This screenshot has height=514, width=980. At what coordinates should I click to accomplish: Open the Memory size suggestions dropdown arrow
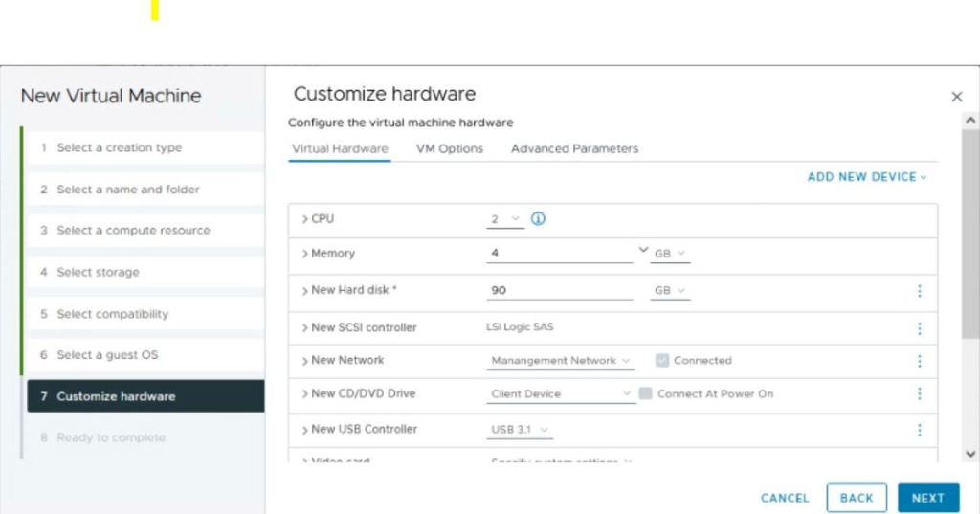click(x=643, y=250)
